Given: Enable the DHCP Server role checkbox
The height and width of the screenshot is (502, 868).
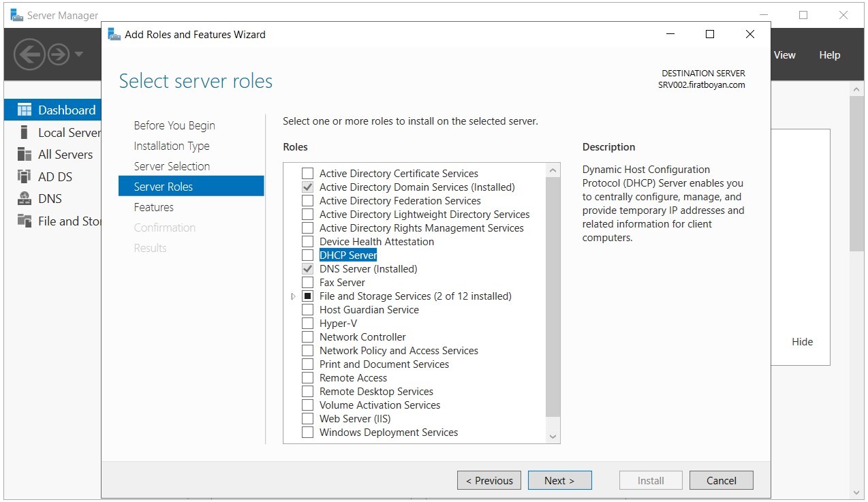Looking at the screenshot, I should point(308,255).
